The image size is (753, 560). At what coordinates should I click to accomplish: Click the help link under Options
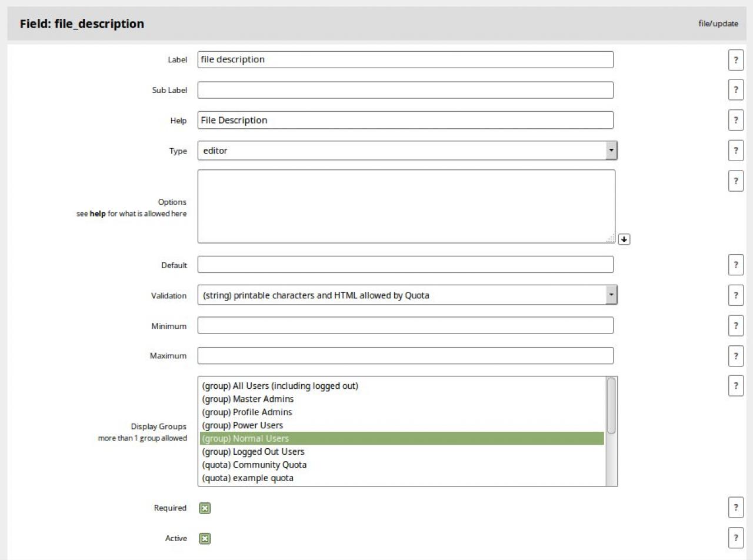click(98, 214)
